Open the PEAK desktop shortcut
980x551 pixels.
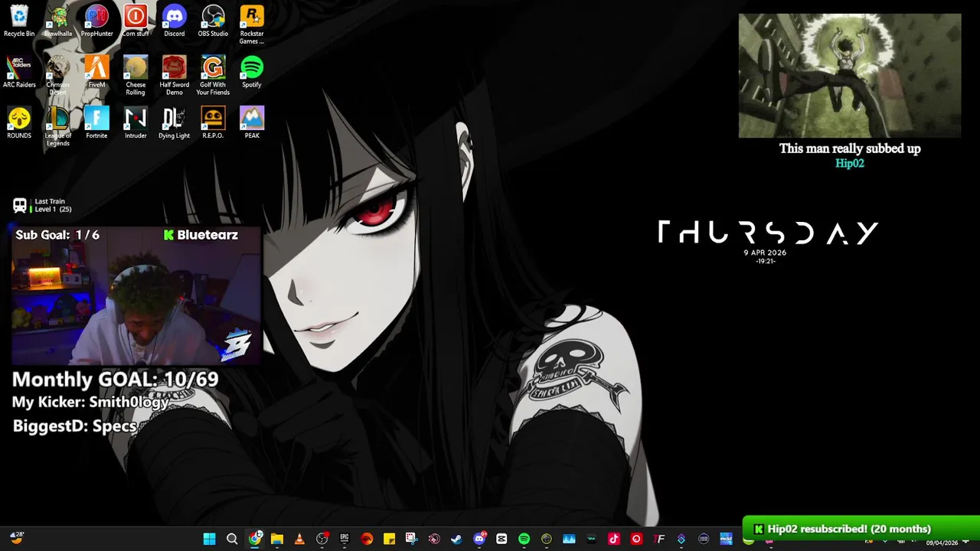252,122
